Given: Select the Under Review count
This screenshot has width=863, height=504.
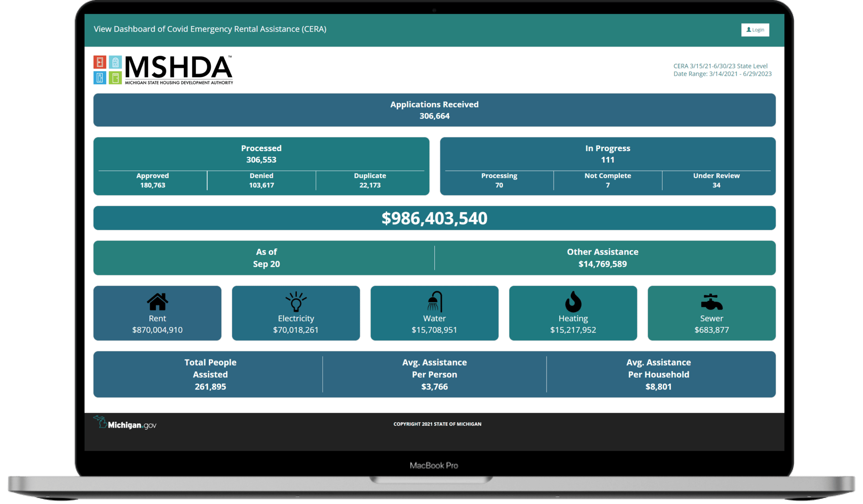Looking at the screenshot, I should pyautogui.click(x=716, y=180).
